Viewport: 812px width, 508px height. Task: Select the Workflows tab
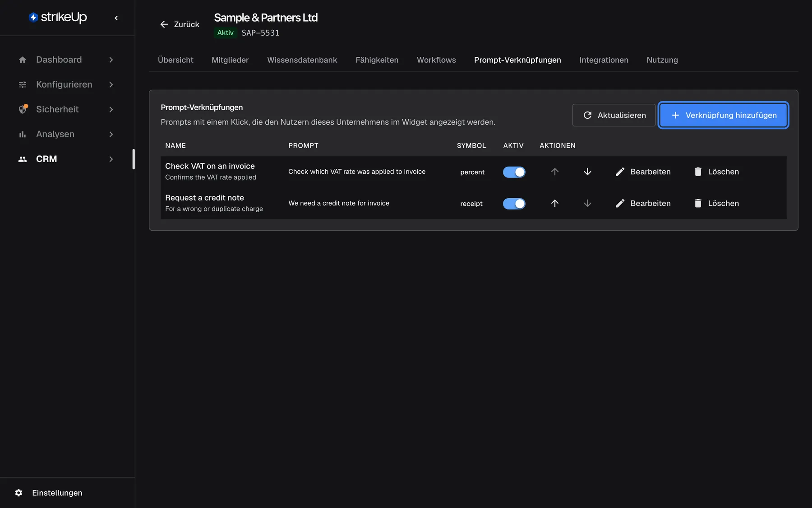(436, 60)
